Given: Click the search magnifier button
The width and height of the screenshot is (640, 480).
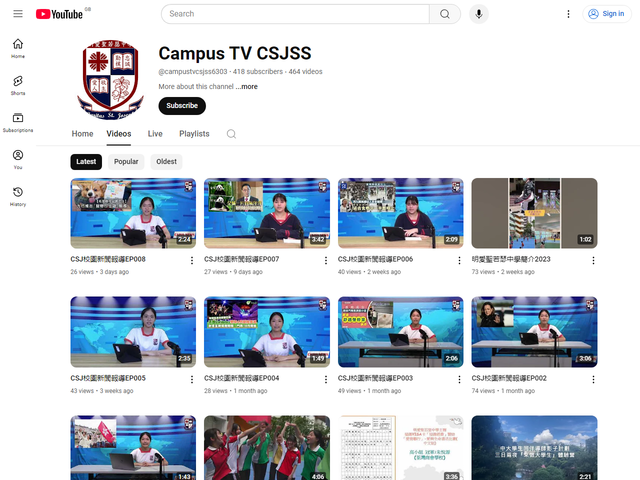Looking at the screenshot, I should coord(444,14).
